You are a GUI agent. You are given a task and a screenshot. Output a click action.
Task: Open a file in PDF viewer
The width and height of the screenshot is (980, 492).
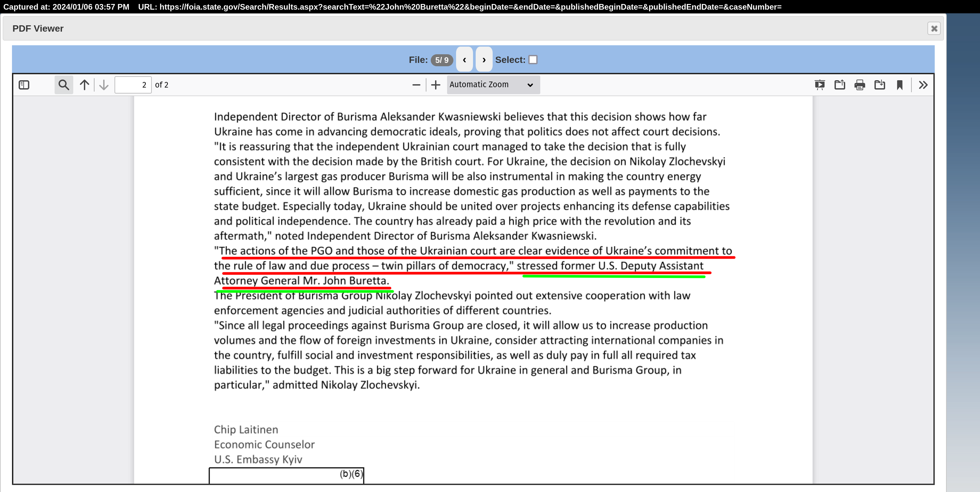pos(840,85)
